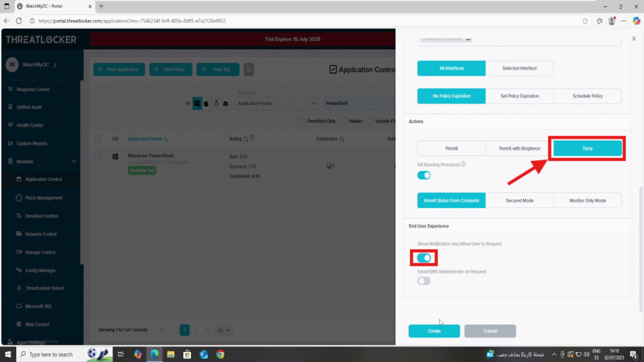
Task: Open Response Center in sidebar
Action: pyautogui.click(x=33, y=89)
